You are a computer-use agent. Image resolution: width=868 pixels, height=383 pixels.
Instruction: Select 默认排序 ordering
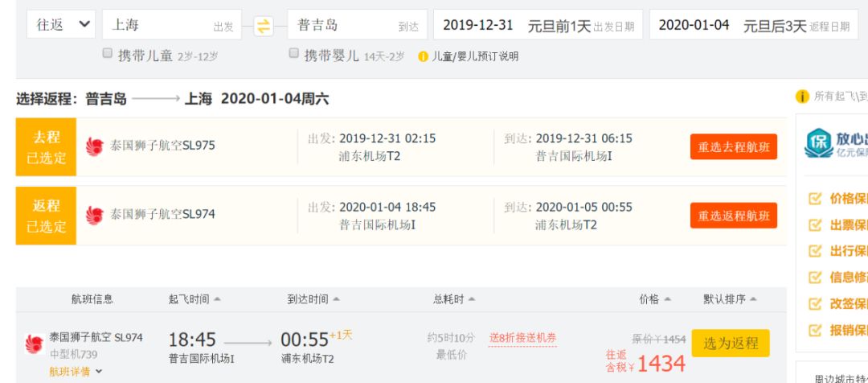tap(730, 299)
